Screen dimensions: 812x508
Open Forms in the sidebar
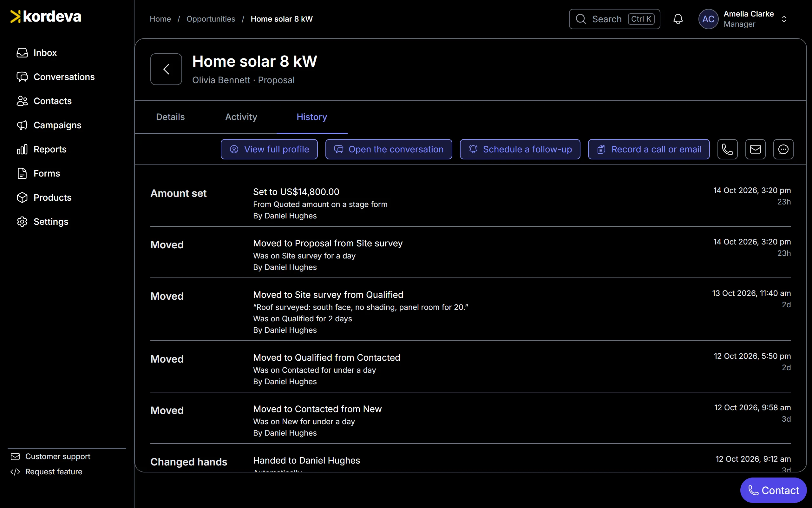click(38, 174)
